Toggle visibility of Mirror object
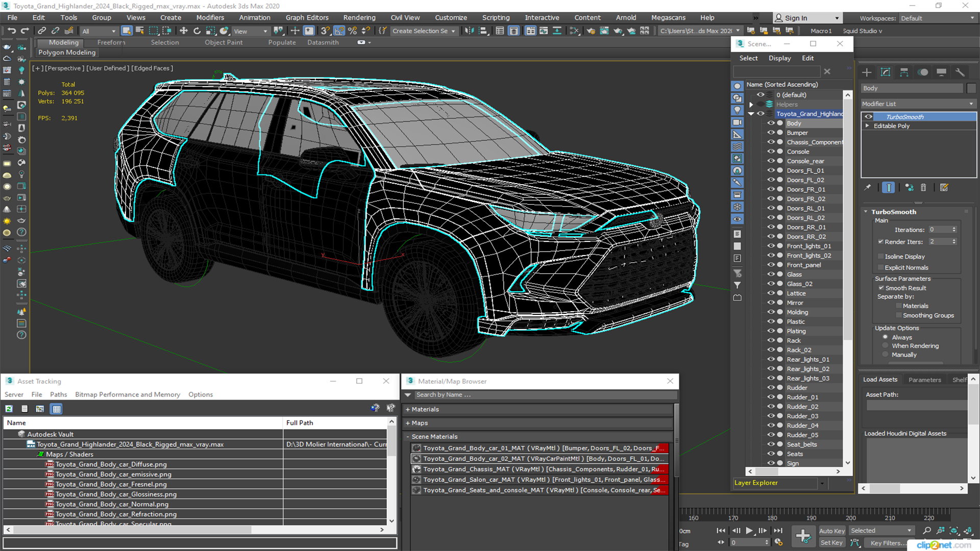 coord(771,303)
